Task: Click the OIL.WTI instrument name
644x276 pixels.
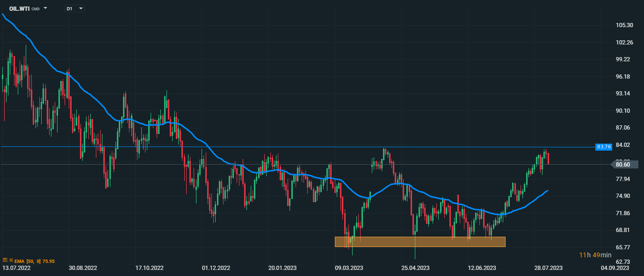Action: [20, 8]
